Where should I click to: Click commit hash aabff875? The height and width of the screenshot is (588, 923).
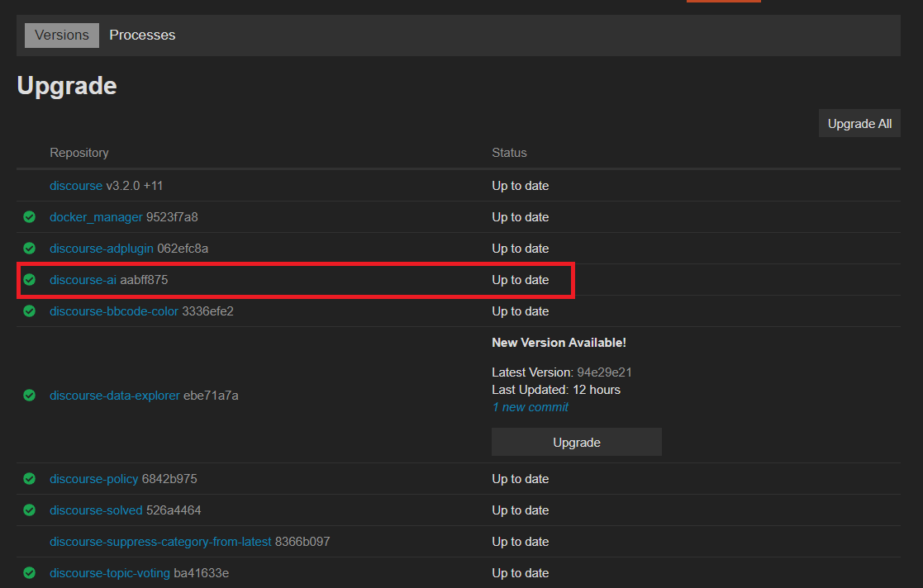click(144, 280)
